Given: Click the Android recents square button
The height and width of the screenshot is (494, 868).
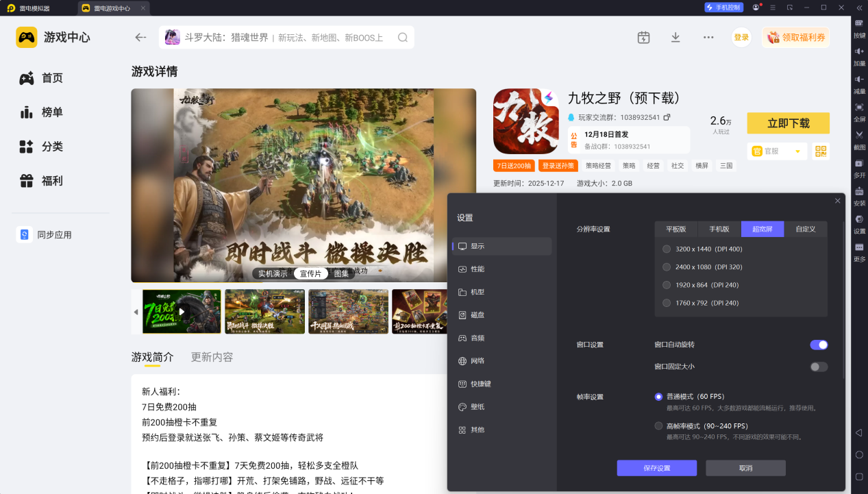Looking at the screenshot, I should click(x=859, y=476).
